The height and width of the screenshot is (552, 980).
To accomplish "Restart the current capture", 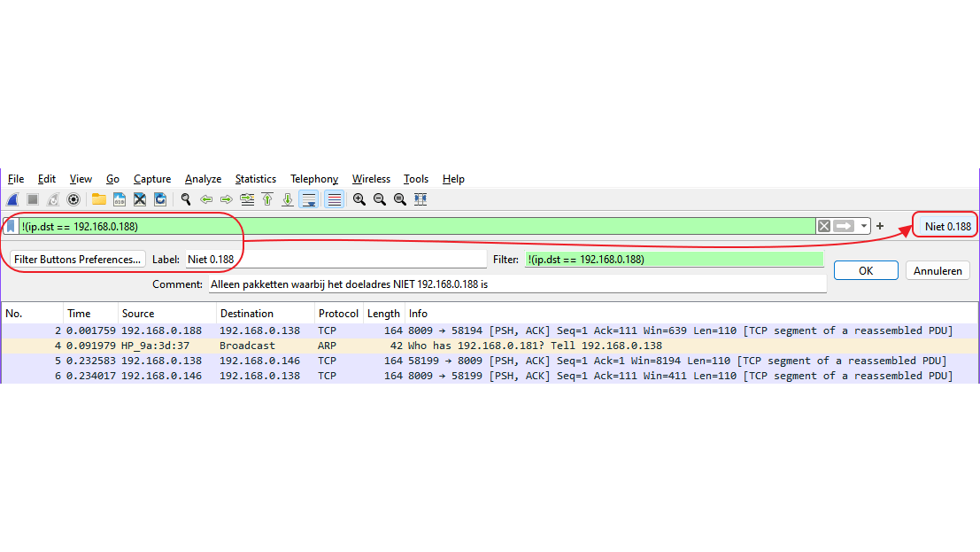I will (53, 199).
